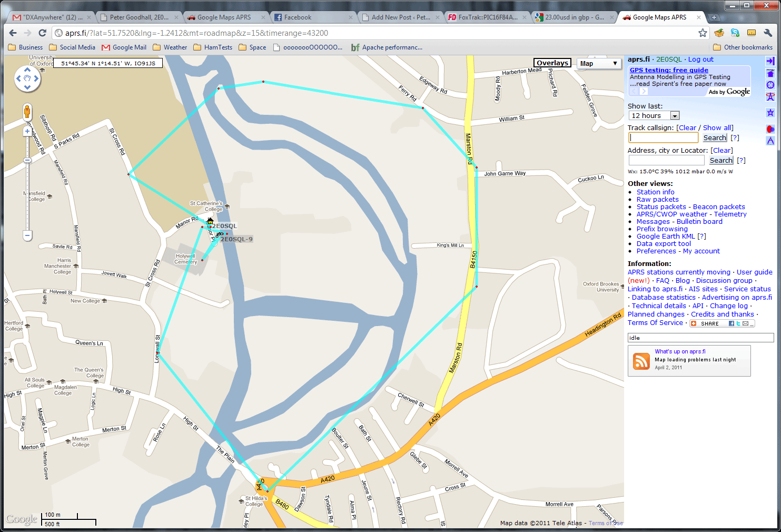
Task: Open the Terms Of Service link
Action: coord(655,323)
